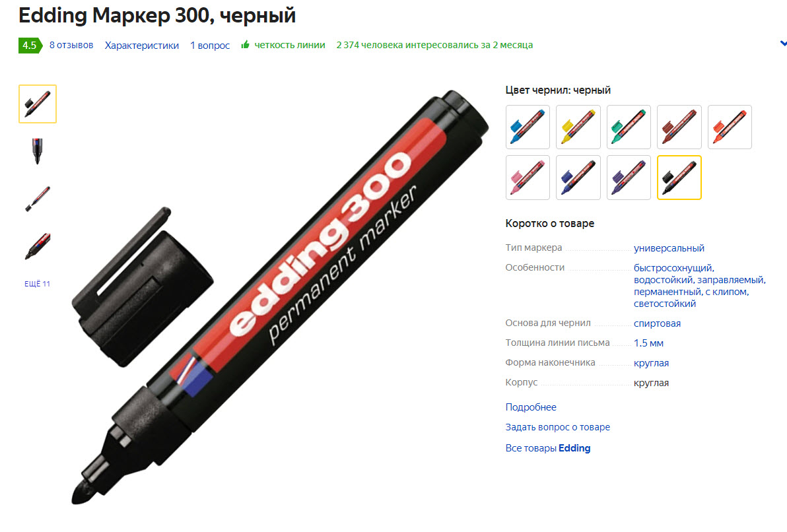Pick the dark blue marker variant
Screen dimensions: 787x532
(x=578, y=178)
